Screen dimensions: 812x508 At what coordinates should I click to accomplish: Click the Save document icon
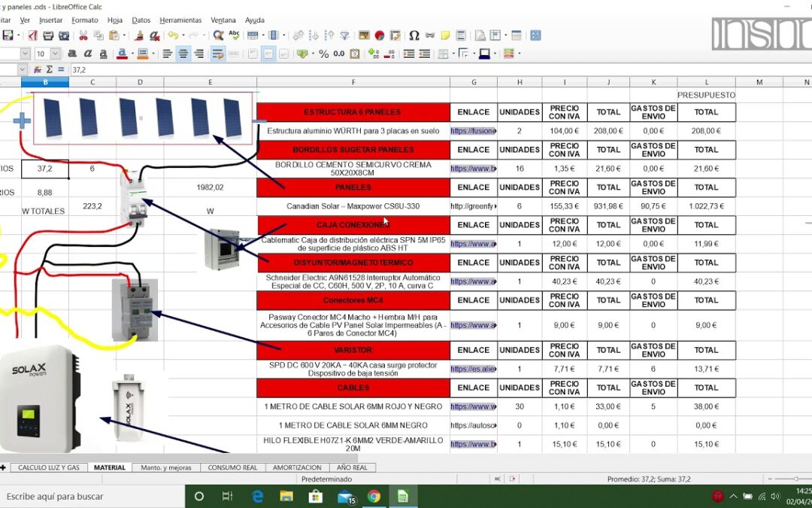8,35
